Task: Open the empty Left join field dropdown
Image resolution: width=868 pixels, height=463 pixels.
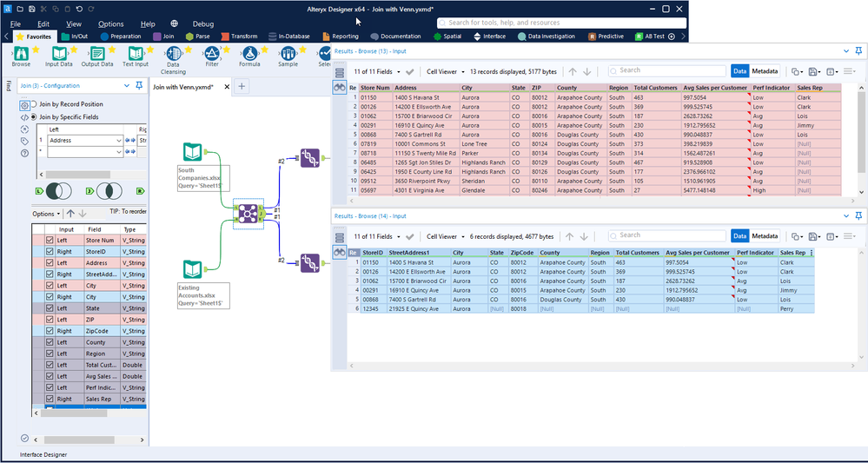Action: pyautogui.click(x=119, y=151)
